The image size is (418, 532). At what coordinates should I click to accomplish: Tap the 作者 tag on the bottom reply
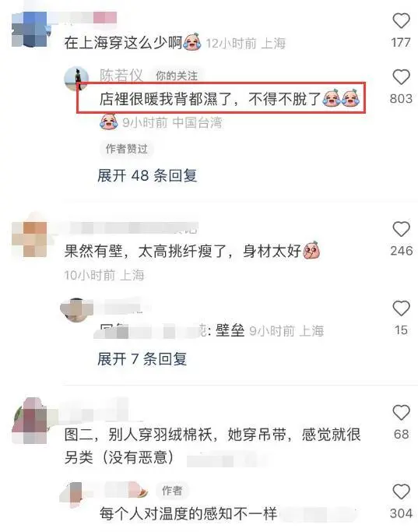click(x=172, y=490)
